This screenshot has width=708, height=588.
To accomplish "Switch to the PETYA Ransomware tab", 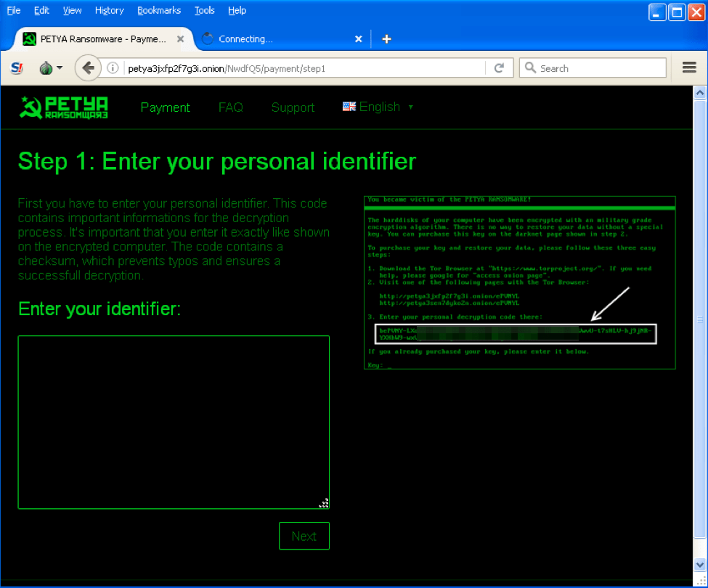I will point(104,39).
